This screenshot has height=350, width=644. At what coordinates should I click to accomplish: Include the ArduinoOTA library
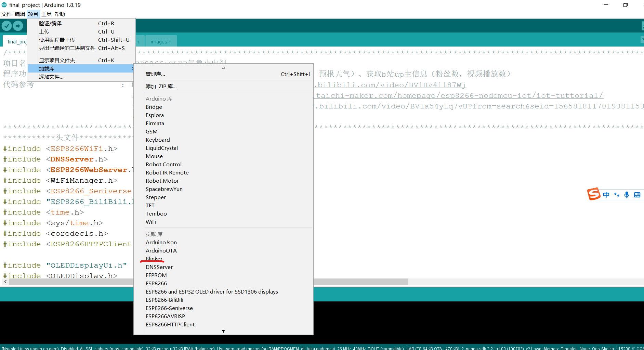[x=223, y=250]
